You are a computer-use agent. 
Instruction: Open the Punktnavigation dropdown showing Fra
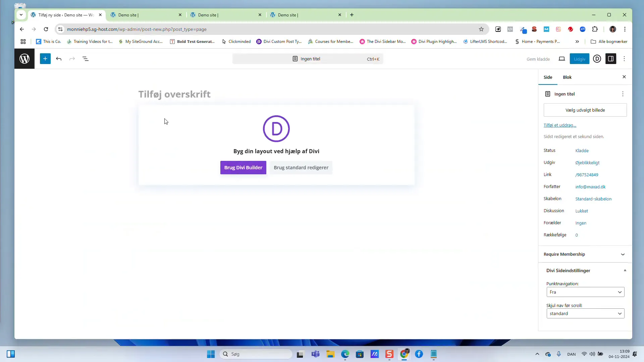[x=585, y=292]
